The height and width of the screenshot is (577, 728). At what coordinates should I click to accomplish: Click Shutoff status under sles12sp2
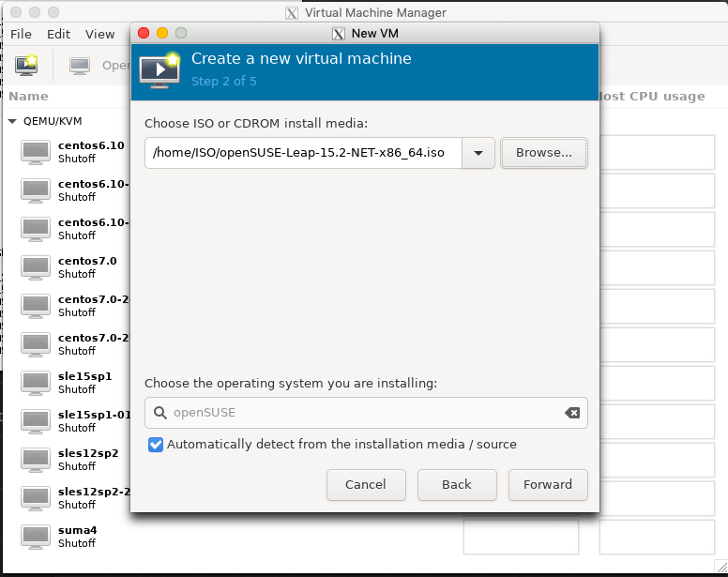(x=77, y=466)
